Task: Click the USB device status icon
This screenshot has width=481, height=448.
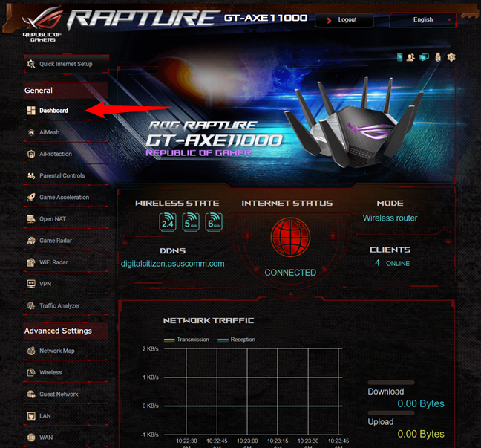Action: [438, 57]
